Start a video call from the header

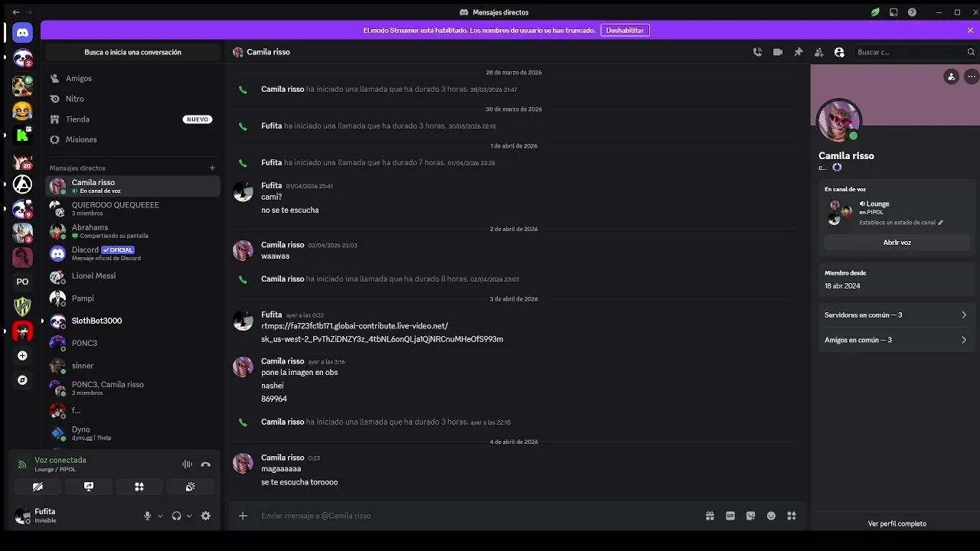click(x=778, y=52)
